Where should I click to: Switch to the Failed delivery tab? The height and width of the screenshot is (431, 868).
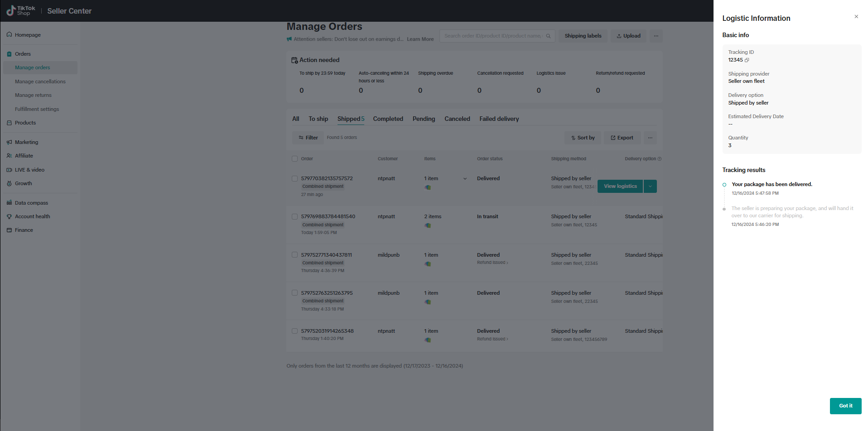(x=499, y=119)
